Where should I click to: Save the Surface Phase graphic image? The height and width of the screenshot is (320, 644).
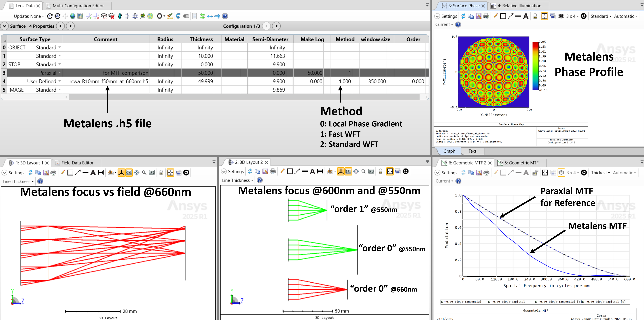[478, 16]
